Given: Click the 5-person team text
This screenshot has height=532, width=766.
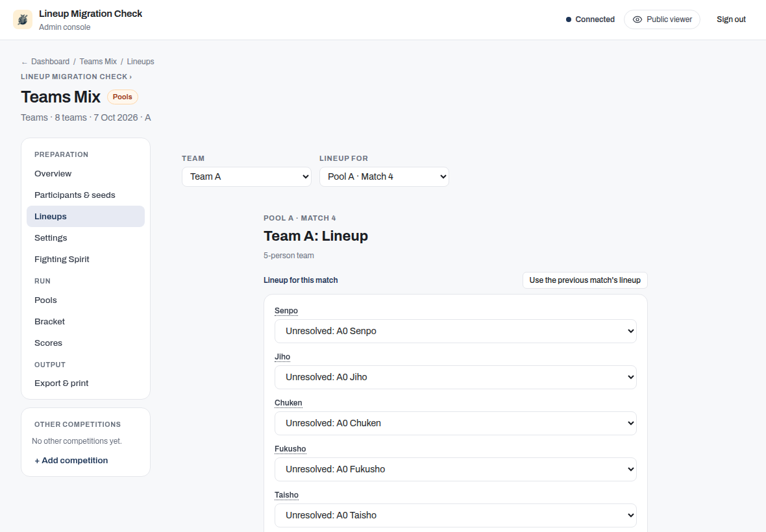Looking at the screenshot, I should pyautogui.click(x=289, y=255).
